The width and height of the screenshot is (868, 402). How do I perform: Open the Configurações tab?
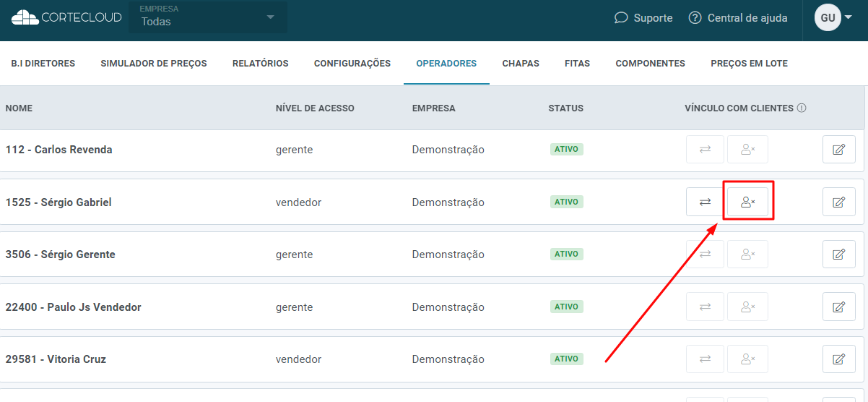tap(352, 64)
